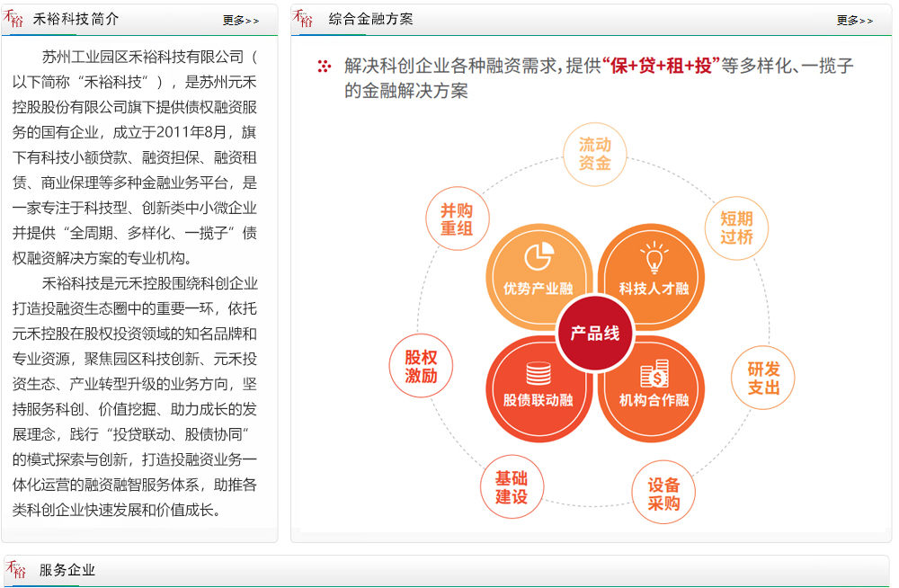The height and width of the screenshot is (588, 899).
Task: Click the 短期过桥 circle
Action: (736, 227)
